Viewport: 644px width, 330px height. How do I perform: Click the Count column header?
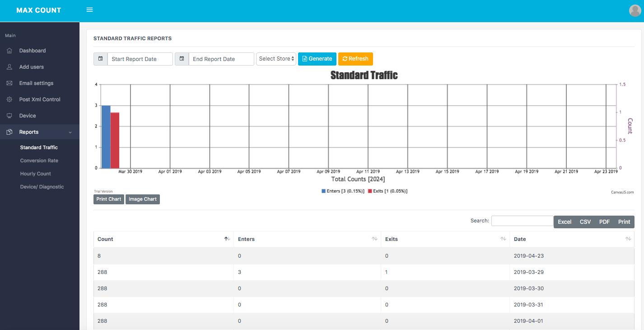point(163,239)
